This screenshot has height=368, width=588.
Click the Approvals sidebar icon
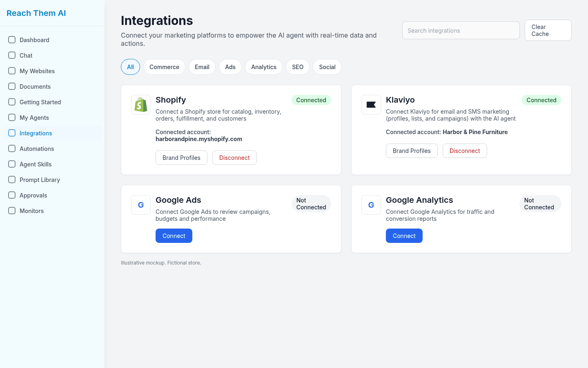coord(12,195)
